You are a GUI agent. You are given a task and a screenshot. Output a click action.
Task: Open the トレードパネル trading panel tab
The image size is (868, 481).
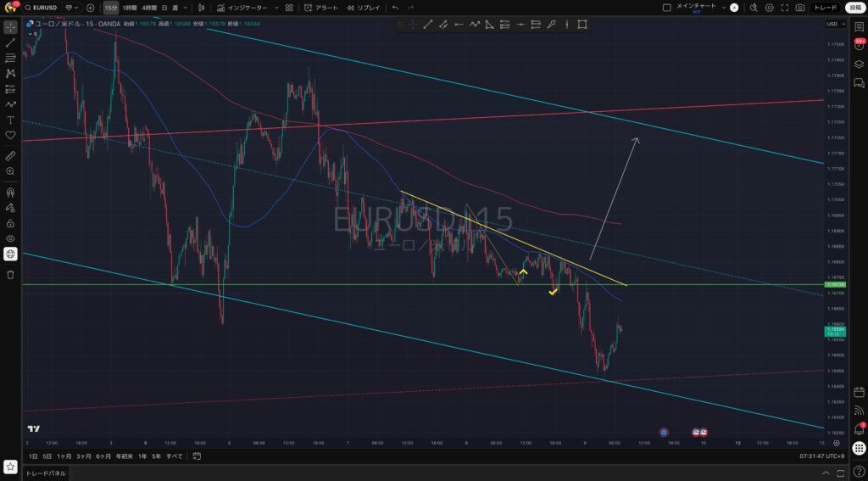(46, 473)
